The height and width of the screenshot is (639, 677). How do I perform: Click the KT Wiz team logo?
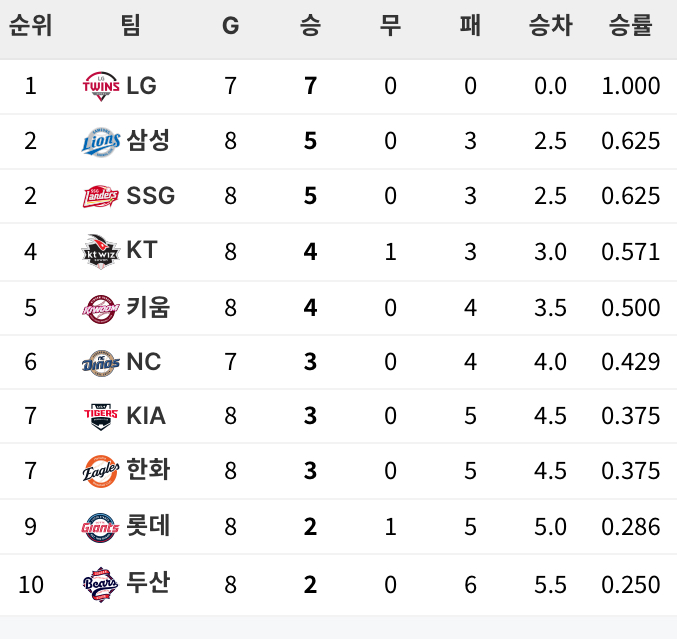click(x=101, y=251)
